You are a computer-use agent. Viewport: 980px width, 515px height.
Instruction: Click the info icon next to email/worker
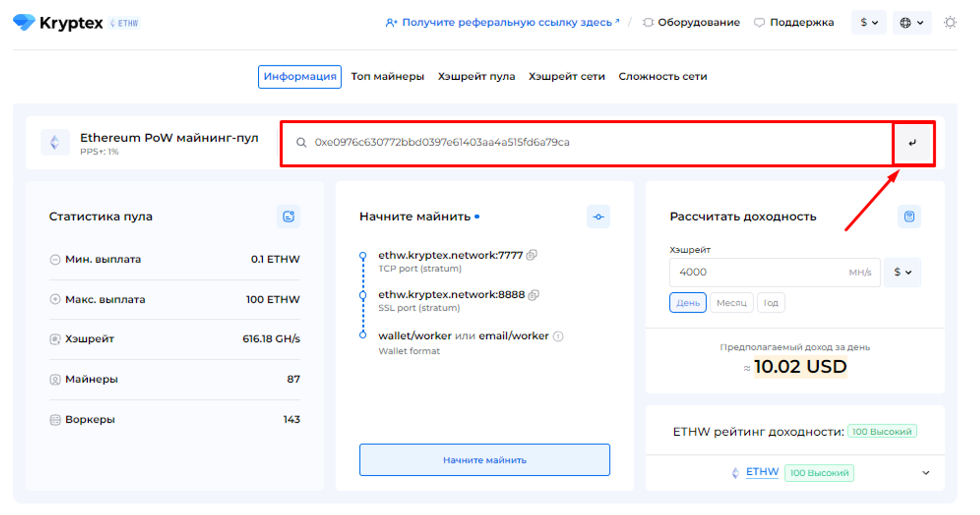[558, 336]
